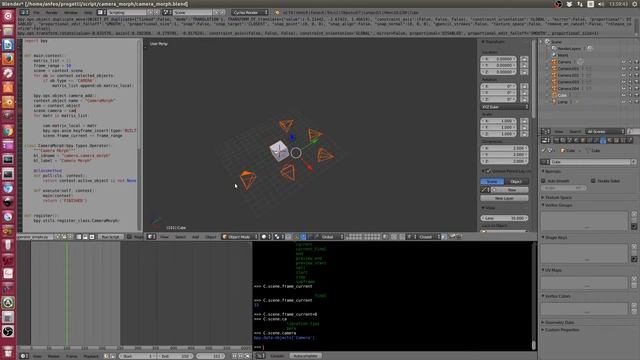640x360 pixels.
Task: Open the timeline Playback menu
Action: [91, 356]
